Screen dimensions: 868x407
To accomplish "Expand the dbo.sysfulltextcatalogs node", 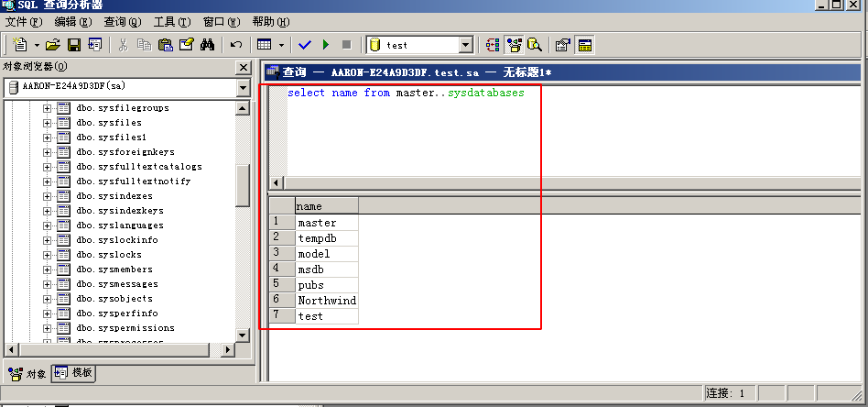I will click(47, 167).
